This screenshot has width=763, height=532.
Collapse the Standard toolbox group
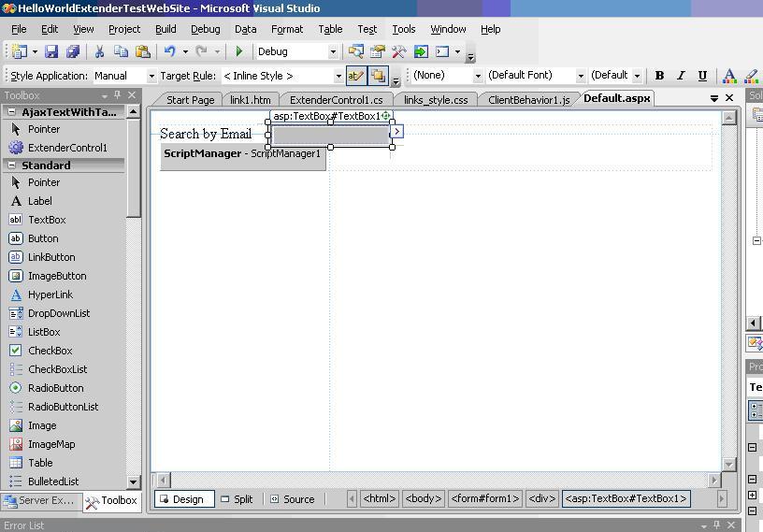[11, 165]
